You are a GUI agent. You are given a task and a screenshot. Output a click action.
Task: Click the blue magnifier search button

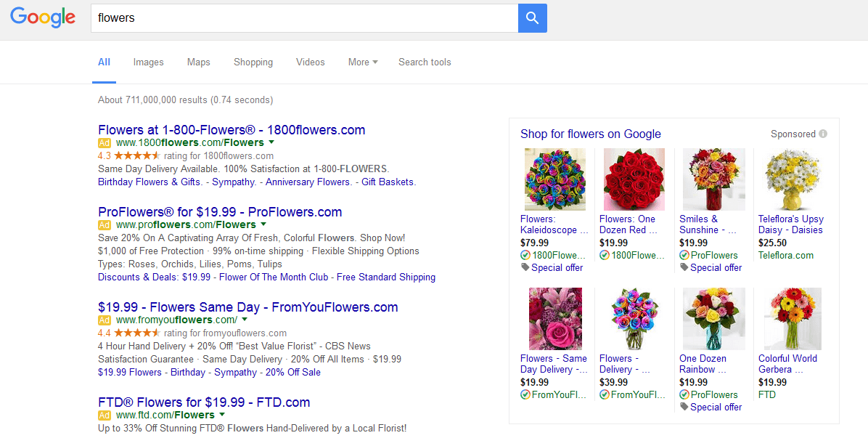532,18
